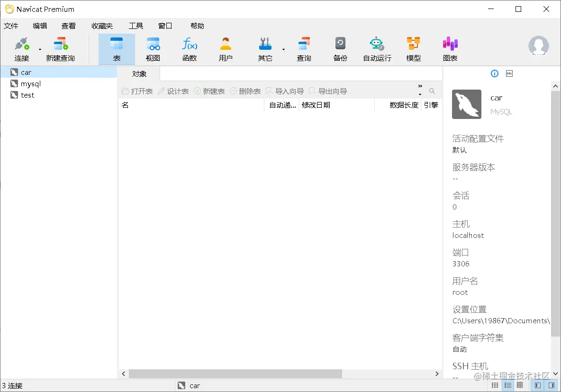Click the horizontal scrollbar thumb
The image size is (561, 392).
click(x=235, y=374)
